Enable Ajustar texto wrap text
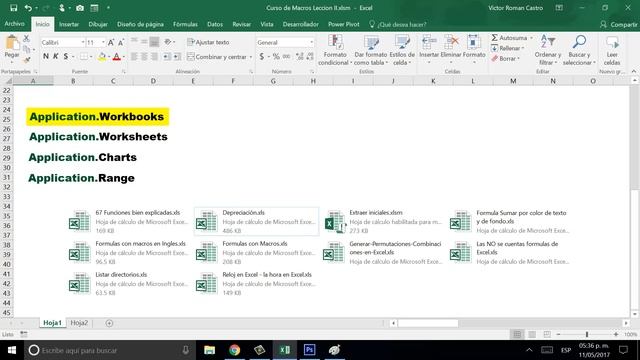Viewport: 640px width, 360px height. [x=209, y=42]
